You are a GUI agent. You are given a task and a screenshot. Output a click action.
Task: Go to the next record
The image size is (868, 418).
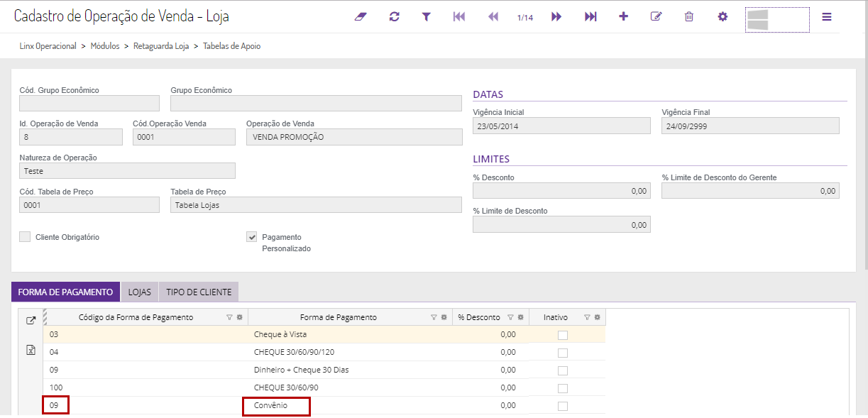tap(556, 16)
